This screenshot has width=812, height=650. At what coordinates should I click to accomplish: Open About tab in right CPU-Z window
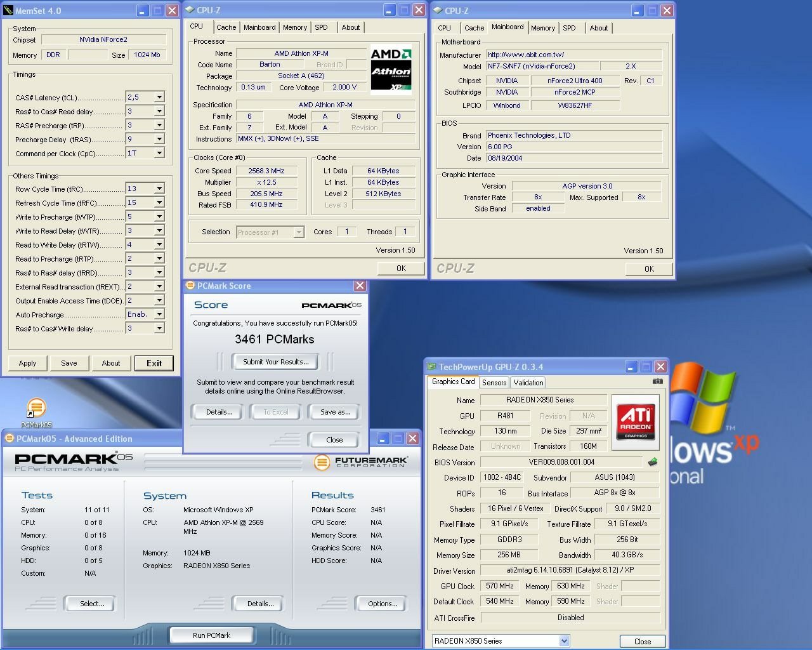[599, 28]
